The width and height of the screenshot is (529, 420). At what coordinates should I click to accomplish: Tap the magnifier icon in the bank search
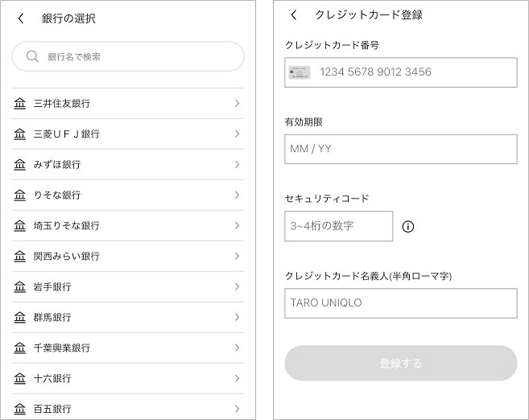[32, 56]
